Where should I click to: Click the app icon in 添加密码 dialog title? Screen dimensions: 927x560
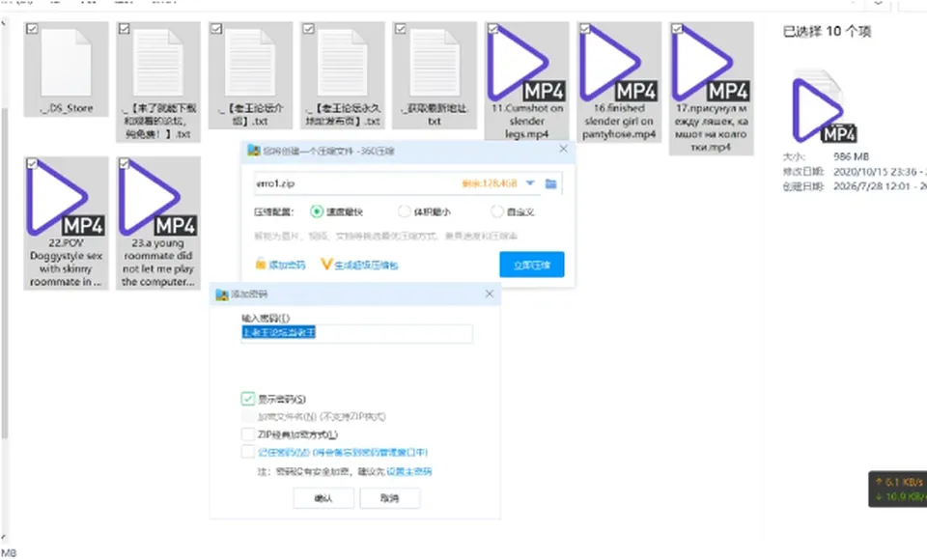[222, 294]
